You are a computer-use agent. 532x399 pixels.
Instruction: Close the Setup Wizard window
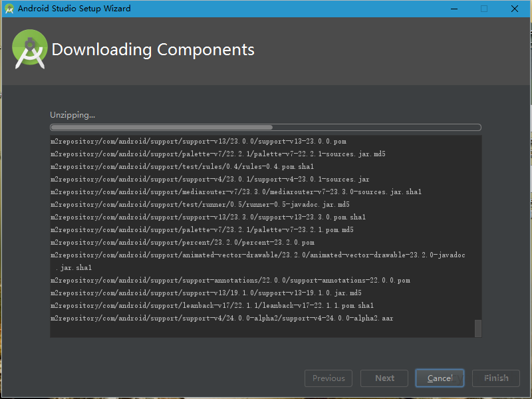click(x=515, y=9)
